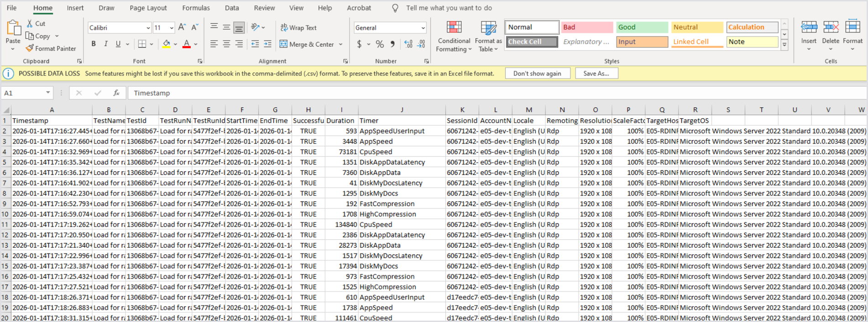Viewport: 868px width, 322px height.
Task: Click the Save As... button
Action: click(x=596, y=74)
